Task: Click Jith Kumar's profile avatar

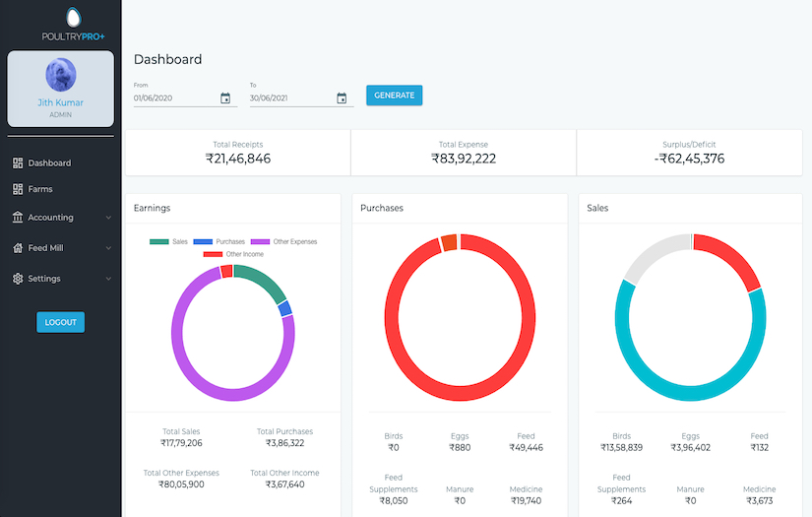Action: point(60,75)
